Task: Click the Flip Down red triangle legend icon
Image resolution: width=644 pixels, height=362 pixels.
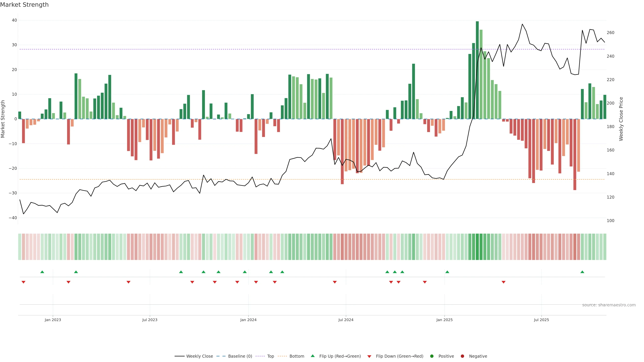Action: click(x=369, y=356)
